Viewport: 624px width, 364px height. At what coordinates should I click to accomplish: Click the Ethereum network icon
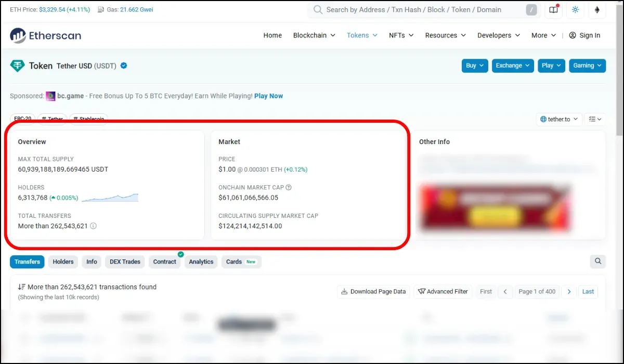597,10
